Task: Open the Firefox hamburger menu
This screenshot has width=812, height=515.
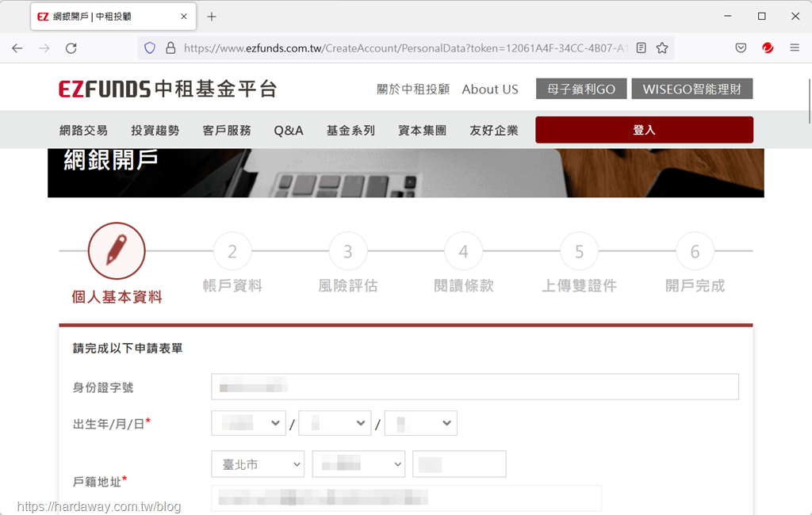Action: point(795,48)
